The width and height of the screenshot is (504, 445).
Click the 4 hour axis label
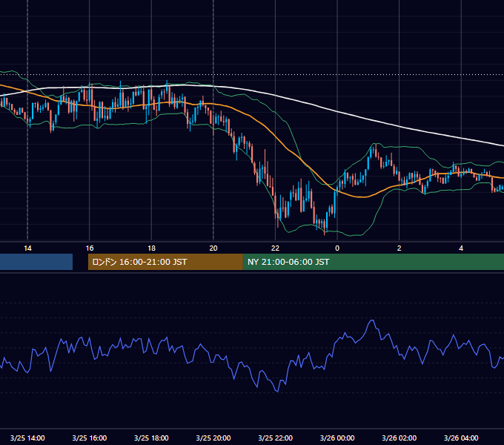click(461, 248)
